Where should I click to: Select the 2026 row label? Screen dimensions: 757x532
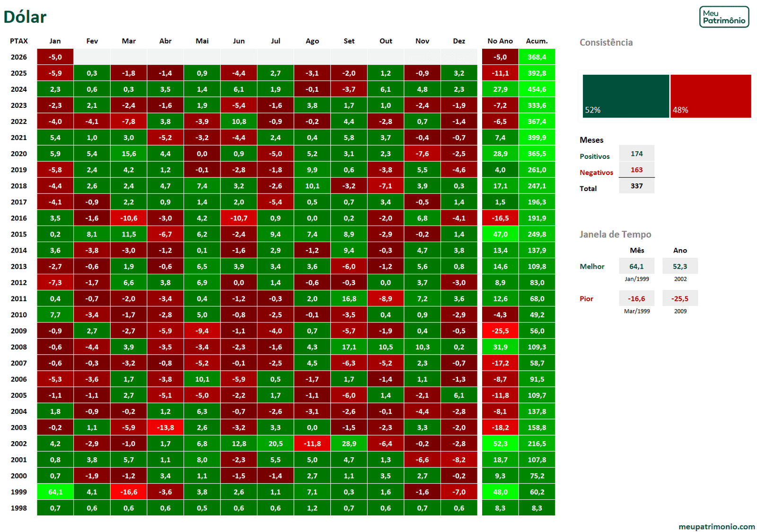[x=19, y=57]
